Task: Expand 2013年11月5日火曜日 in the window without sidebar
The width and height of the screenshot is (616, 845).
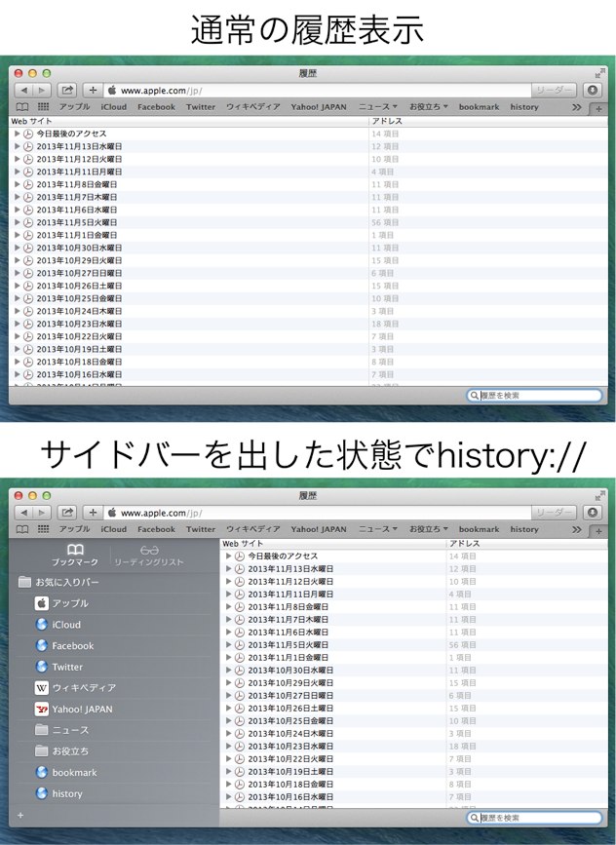Action: pos(17,222)
